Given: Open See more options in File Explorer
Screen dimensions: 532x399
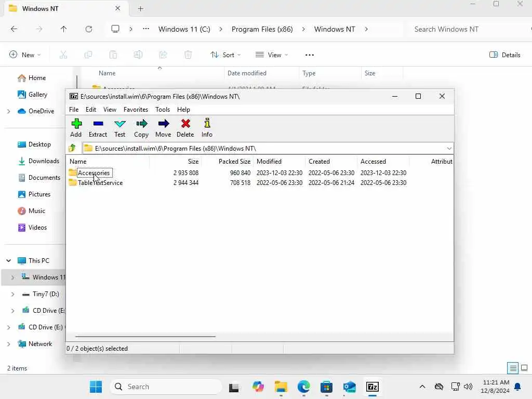Looking at the screenshot, I should 310,55.
